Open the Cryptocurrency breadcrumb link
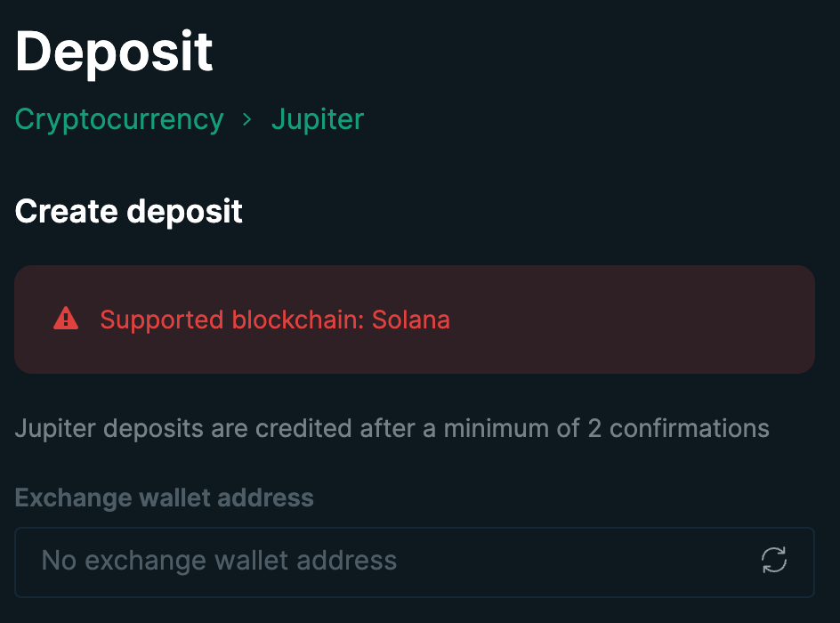This screenshot has height=623, width=840. (x=119, y=119)
